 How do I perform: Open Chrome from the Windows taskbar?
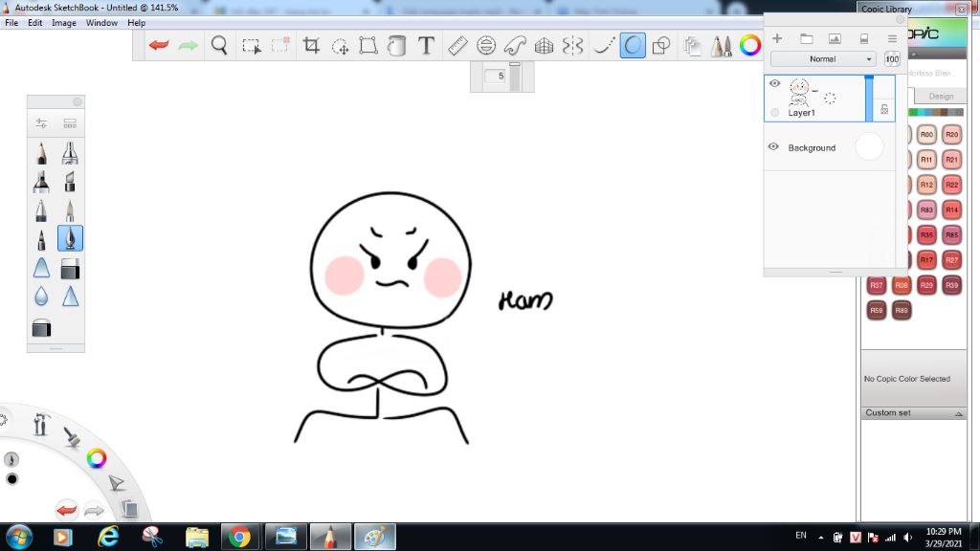[239, 537]
